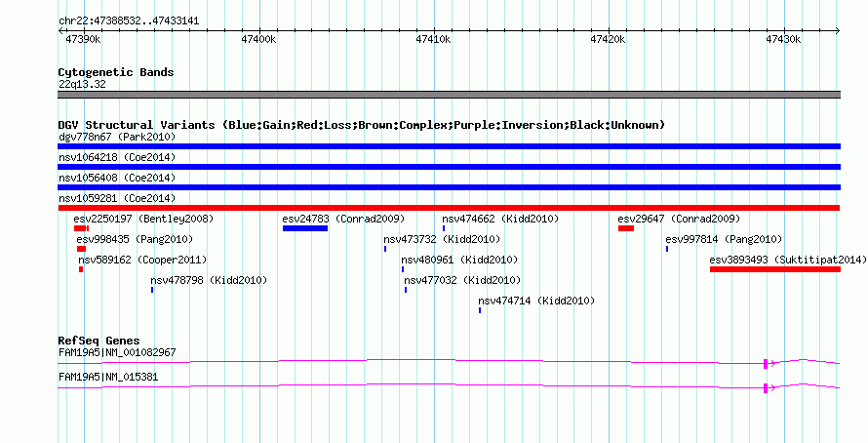The height and width of the screenshot is (443, 868).
Task: Click the Cytogenetic Bands track title
Action: 116,72
